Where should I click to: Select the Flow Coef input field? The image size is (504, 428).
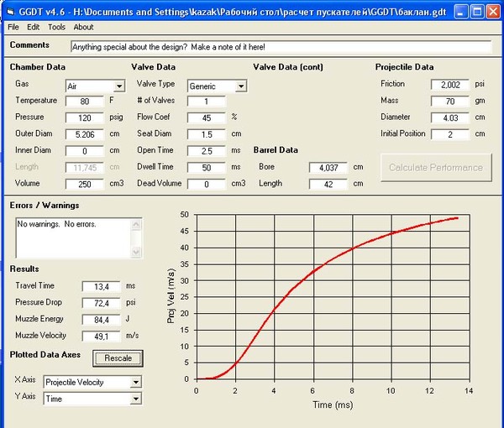(207, 117)
